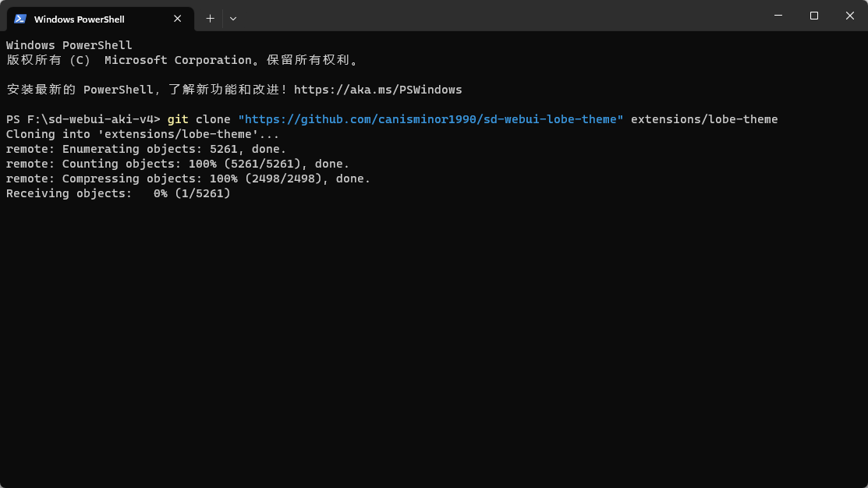This screenshot has width=868, height=488.
Task: Close the Windows Terminal window
Action: coord(850,16)
